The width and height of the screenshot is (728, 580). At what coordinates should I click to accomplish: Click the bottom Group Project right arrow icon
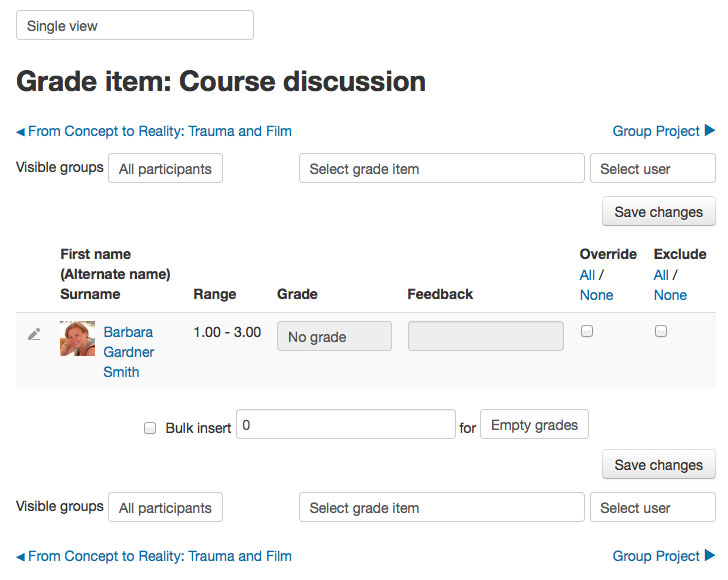[x=709, y=555]
